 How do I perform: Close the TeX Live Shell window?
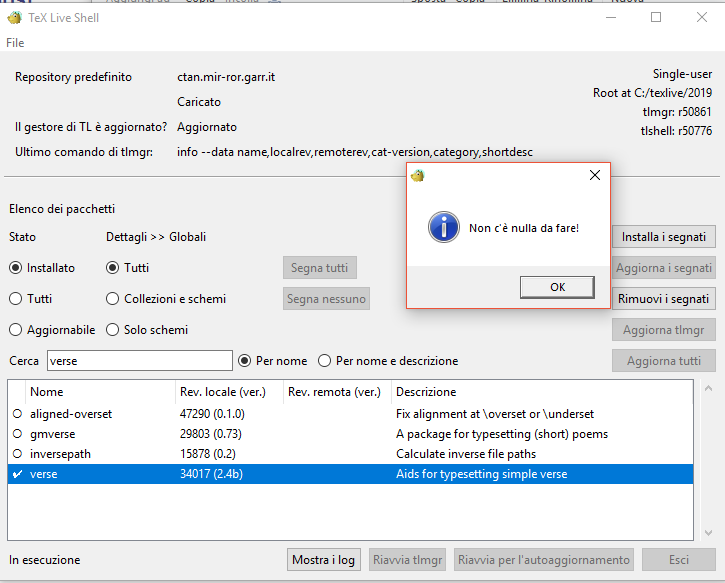(x=702, y=18)
